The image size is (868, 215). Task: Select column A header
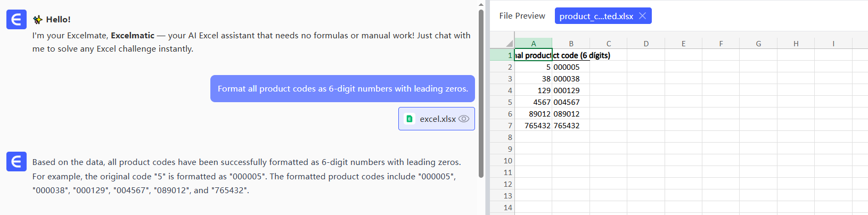point(533,44)
